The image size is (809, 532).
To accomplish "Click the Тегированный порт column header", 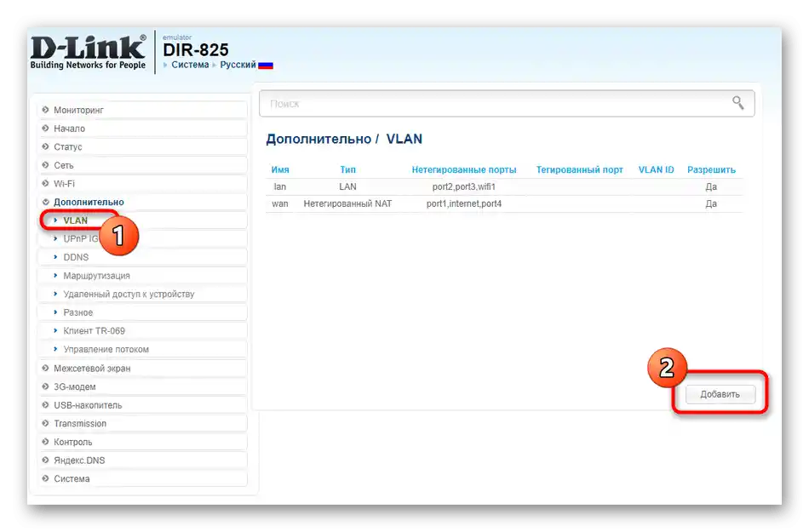I will coord(579,169).
